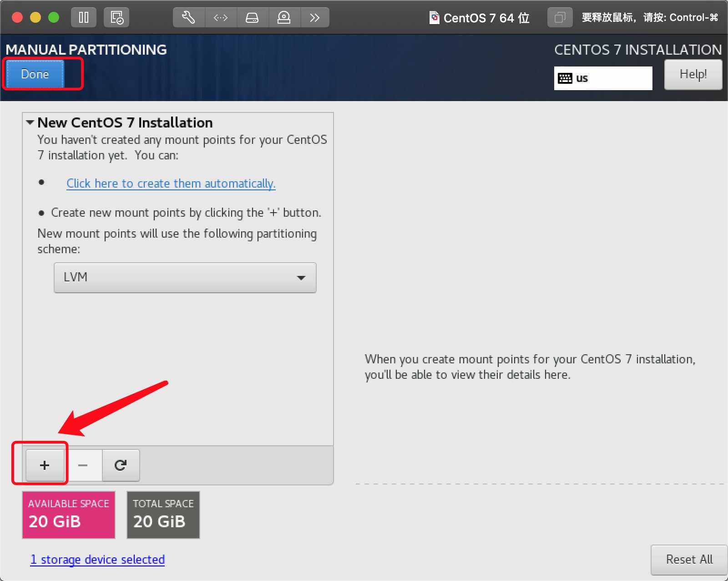Open VM settings wrench icon
The image size is (728, 581).
(x=189, y=18)
